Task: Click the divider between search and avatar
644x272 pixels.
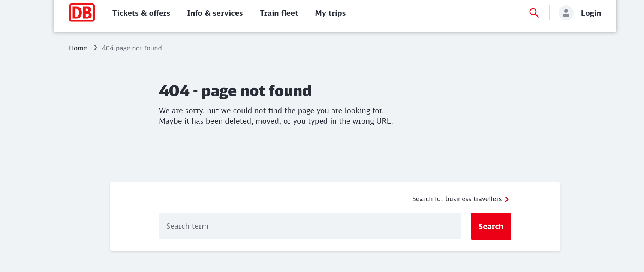Action: pos(549,13)
